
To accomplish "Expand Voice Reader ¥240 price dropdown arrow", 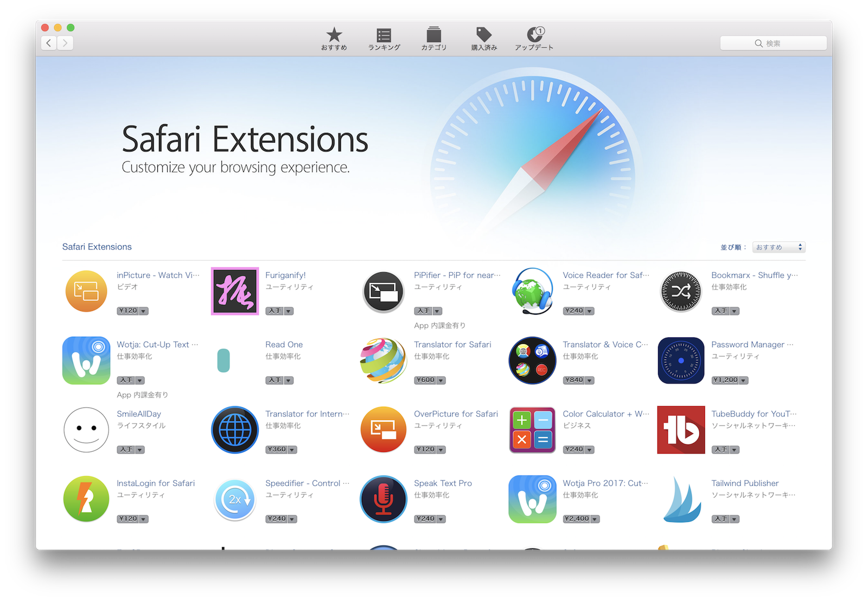I will pyautogui.click(x=590, y=311).
